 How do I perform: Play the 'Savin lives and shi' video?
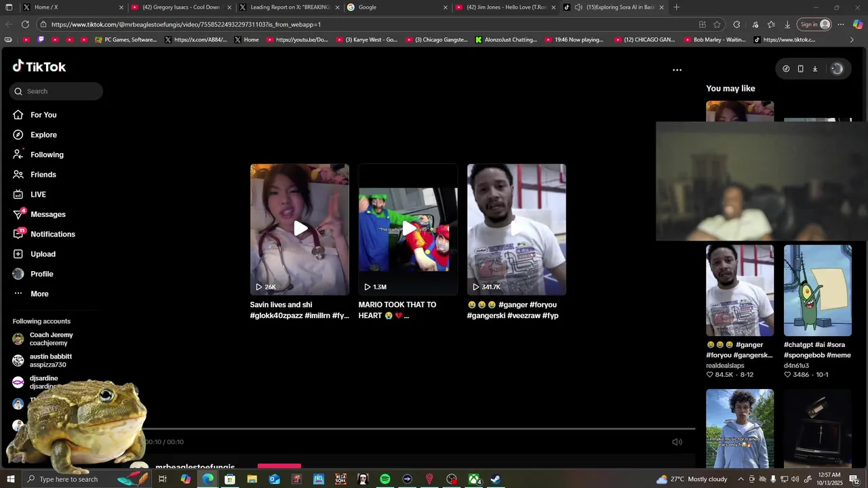tap(300, 229)
